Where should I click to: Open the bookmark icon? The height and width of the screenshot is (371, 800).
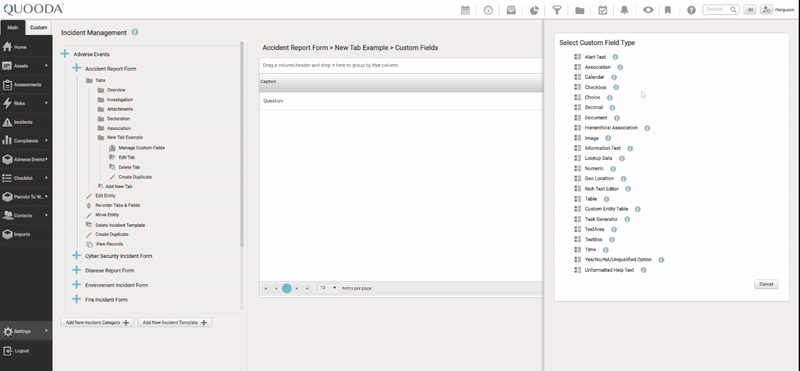pyautogui.click(x=668, y=10)
